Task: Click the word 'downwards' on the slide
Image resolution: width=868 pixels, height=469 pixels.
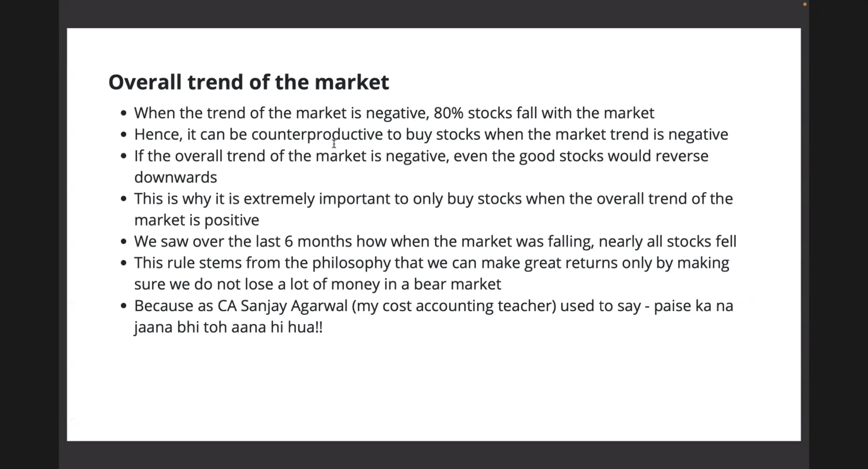Action: click(x=176, y=178)
